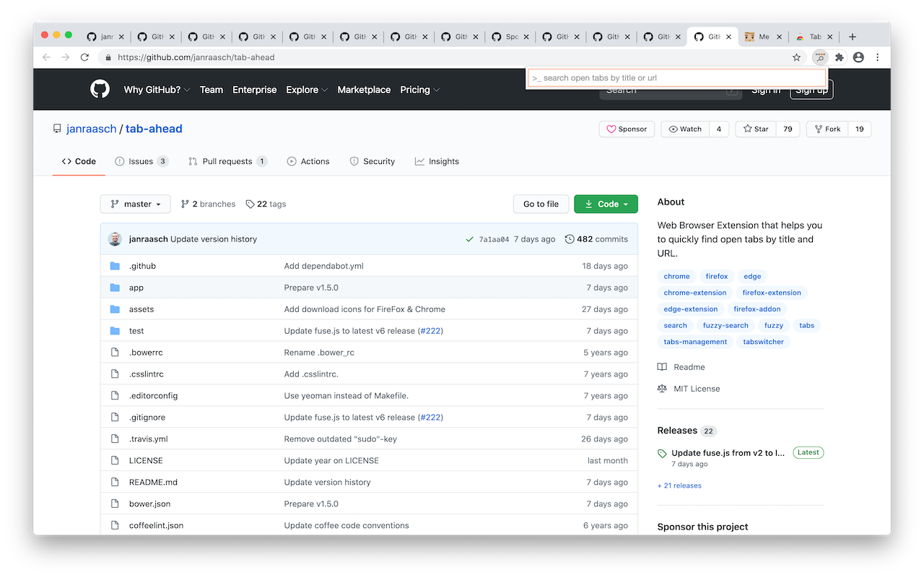924x578 pixels.
Task: Click the lock icon in the address bar
Action: pyautogui.click(x=108, y=57)
